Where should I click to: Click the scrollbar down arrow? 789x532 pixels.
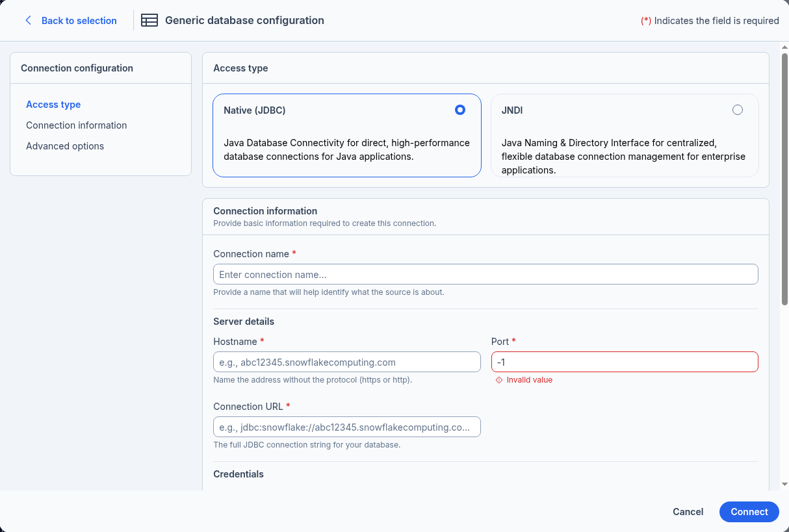click(784, 484)
